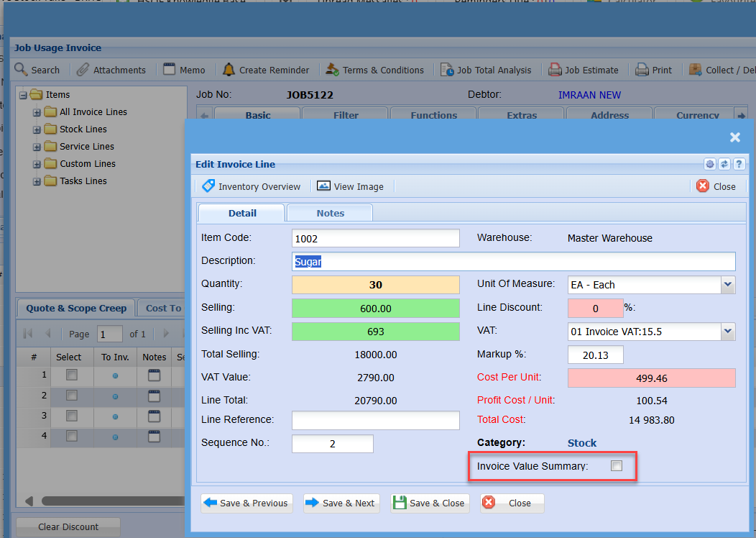Click the Save & Next button

pos(340,503)
